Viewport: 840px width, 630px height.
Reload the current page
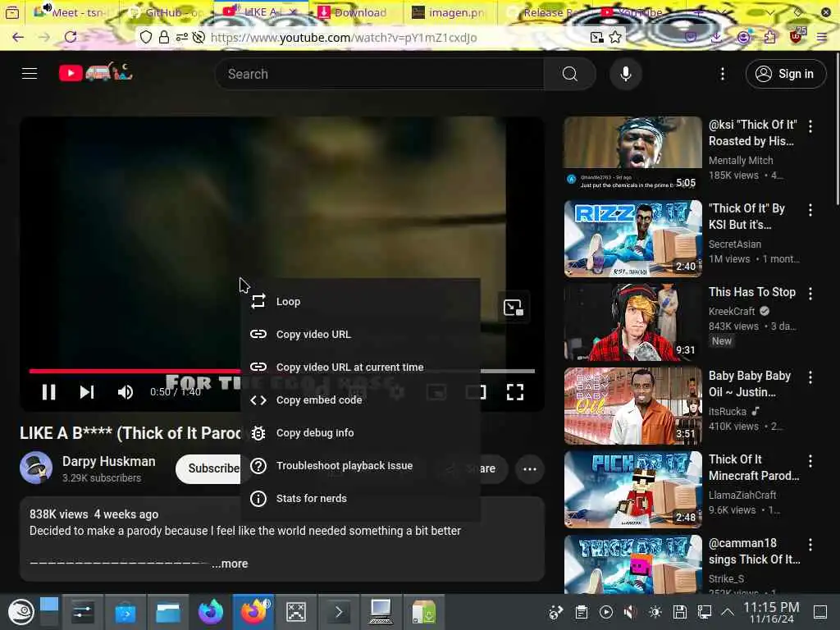(x=71, y=37)
